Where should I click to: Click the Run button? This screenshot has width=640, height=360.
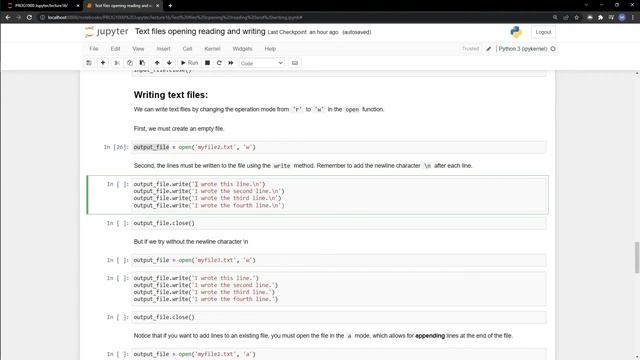pos(189,63)
